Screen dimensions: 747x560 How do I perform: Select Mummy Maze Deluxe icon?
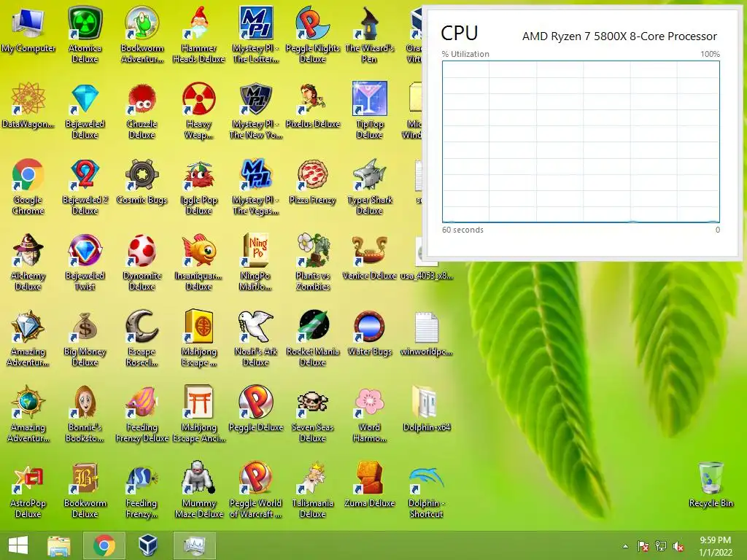click(x=198, y=478)
